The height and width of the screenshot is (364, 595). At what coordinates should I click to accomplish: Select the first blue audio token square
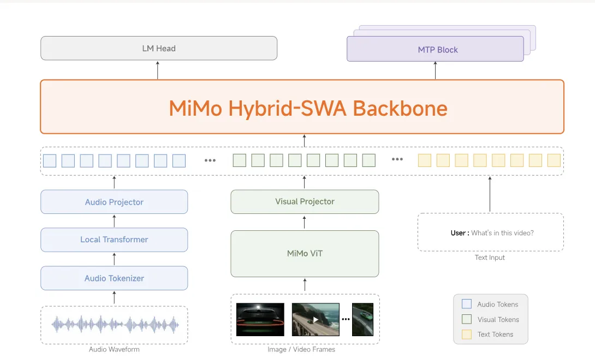tap(50, 160)
